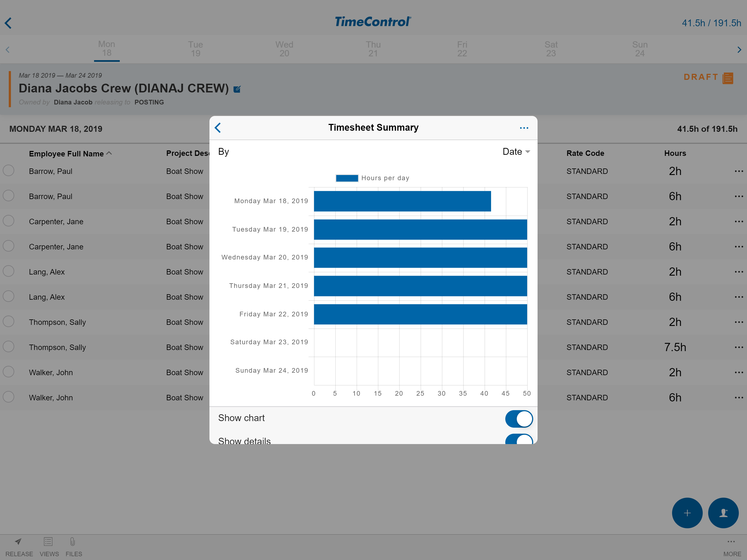Toggle the Show details switch
747x560 pixels.
[x=519, y=439]
